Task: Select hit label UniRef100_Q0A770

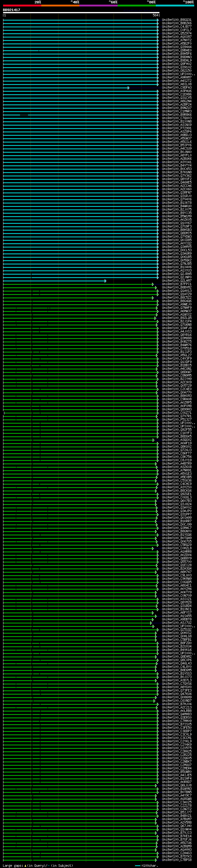Action: tap(176, 393)
